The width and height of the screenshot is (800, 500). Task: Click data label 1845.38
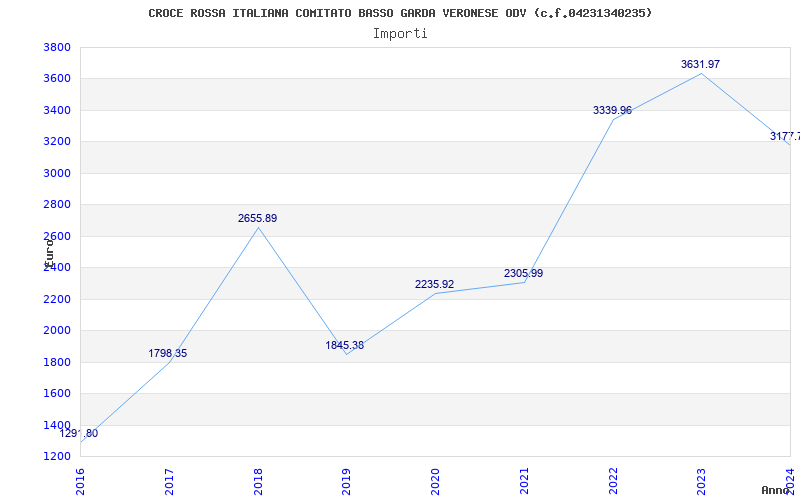coord(345,345)
